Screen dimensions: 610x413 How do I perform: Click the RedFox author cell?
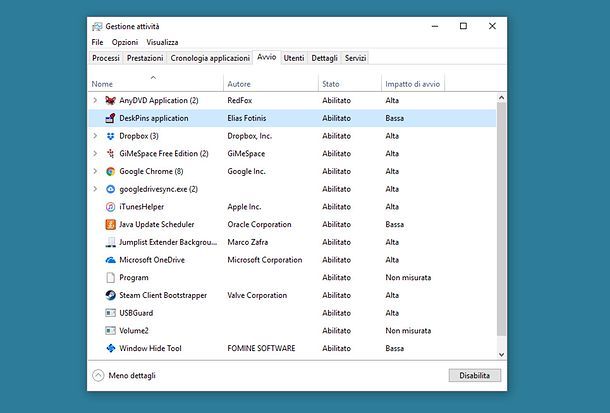(x=240, y=100)
